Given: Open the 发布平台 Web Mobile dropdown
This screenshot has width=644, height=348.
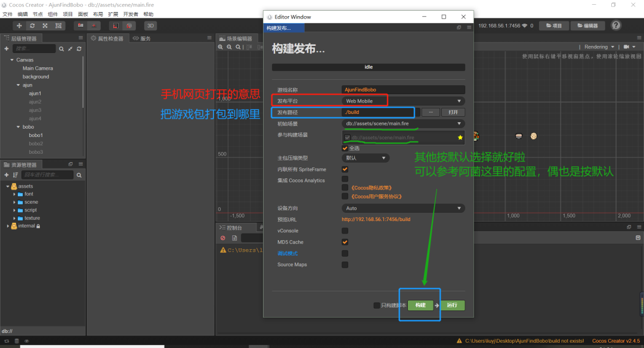Looking at the screenshot, I should [x=403, y=101].
